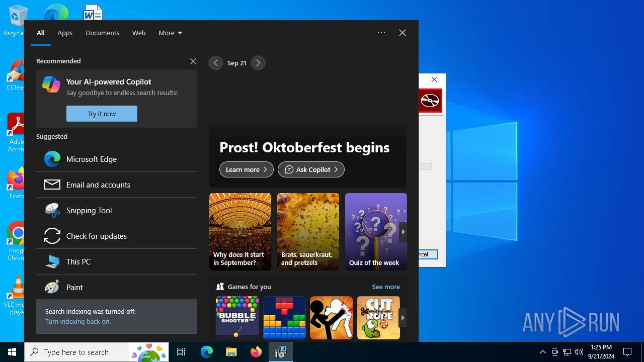Screen dimensions: 644x362
Task: Open Email and accounts suggestion
Action: point(117,185)
